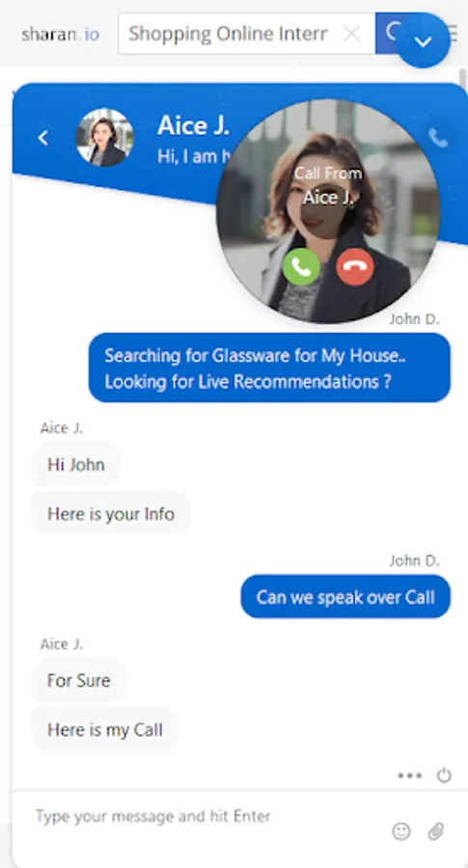Clear the search field with X
This screenshot has width=468, height=868.
tap(351, 35)
